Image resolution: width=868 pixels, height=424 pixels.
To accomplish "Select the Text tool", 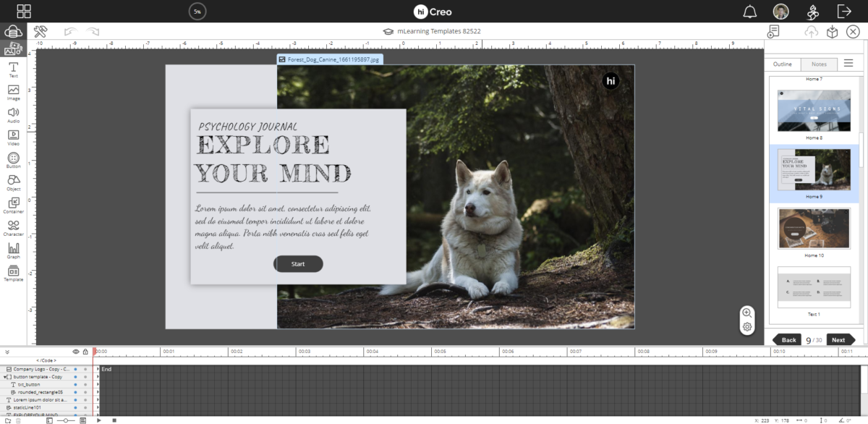I will pos(13,70).
